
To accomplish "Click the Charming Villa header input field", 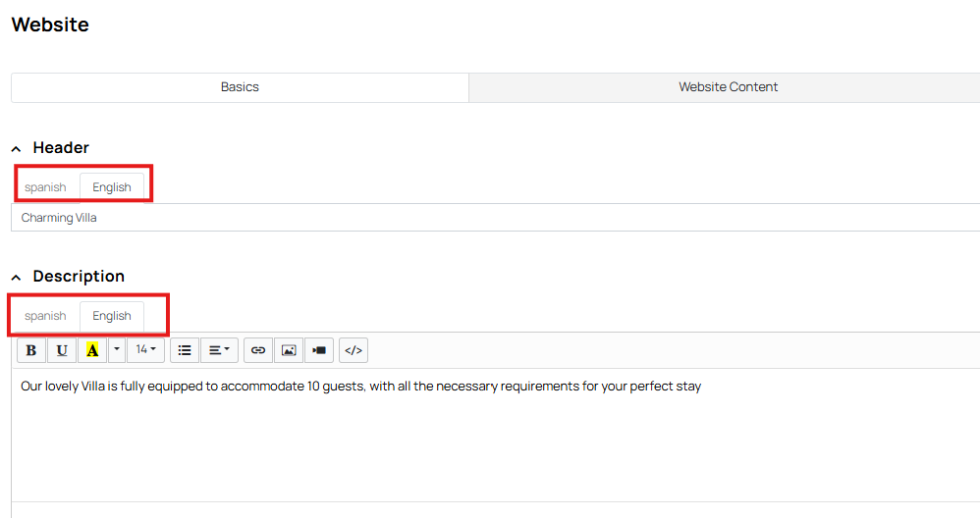I will [x=495, y=218].
